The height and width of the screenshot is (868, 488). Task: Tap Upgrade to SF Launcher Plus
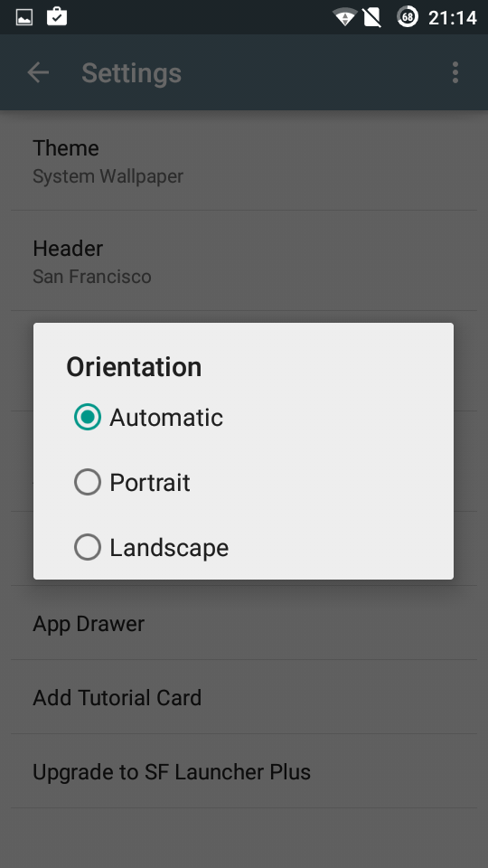pos(244,771)
